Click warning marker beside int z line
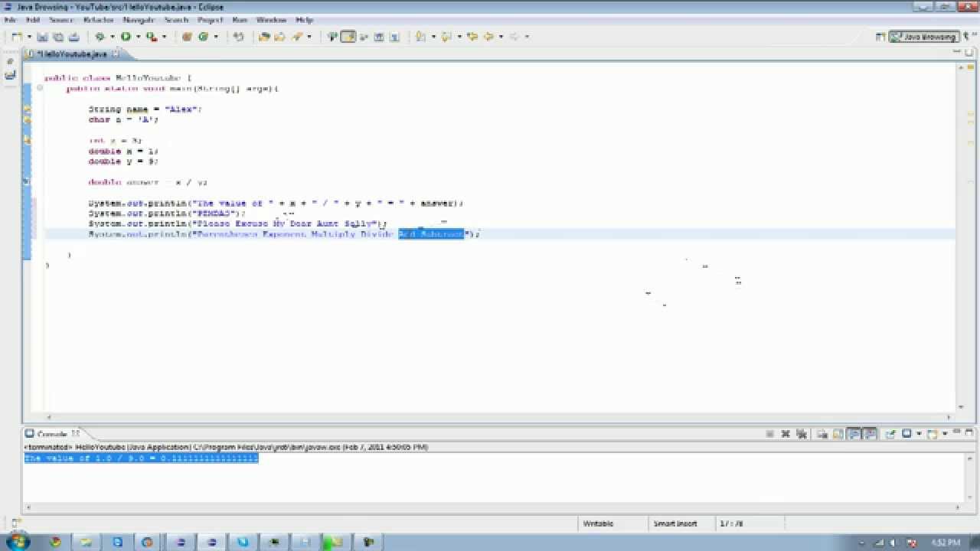Viewport: 980px width, 551px height. [28, 140]
